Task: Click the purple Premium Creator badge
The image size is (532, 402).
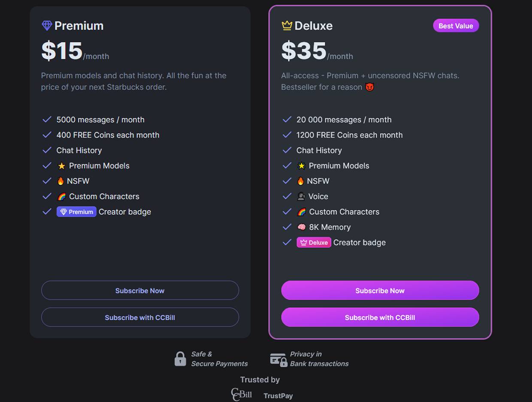Action: [76, 212]
